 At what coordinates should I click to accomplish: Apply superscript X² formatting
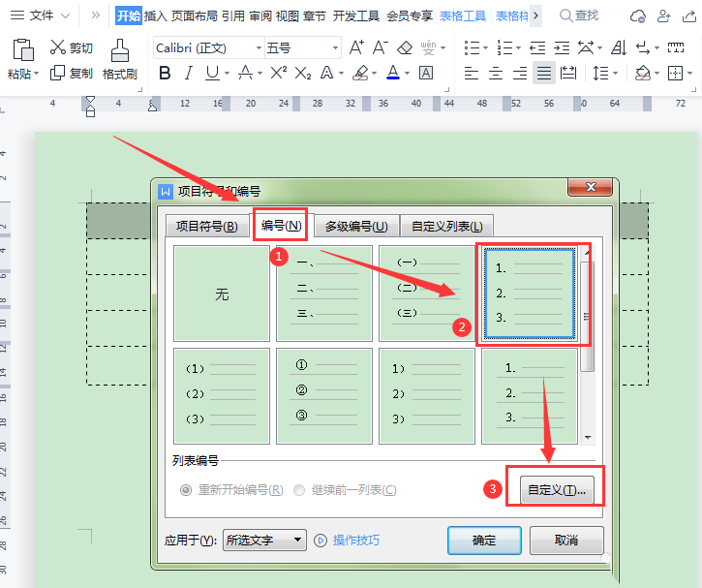(x=279, y=72)
